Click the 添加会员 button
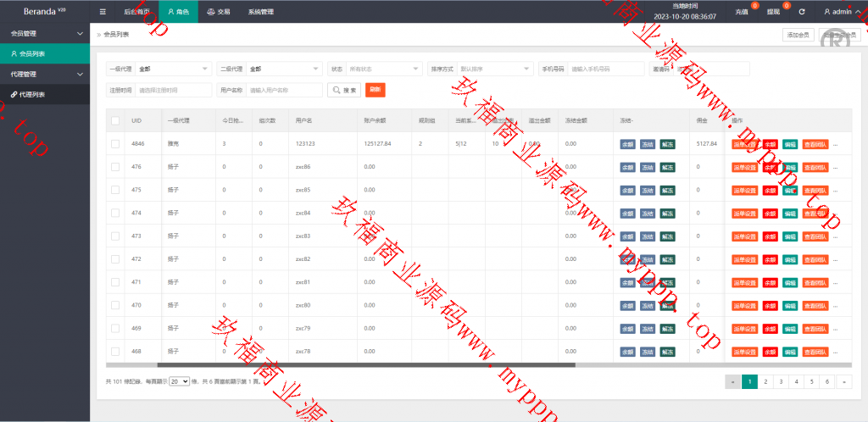The width and height of the screenshot is (868, 422). coord(797,35)
